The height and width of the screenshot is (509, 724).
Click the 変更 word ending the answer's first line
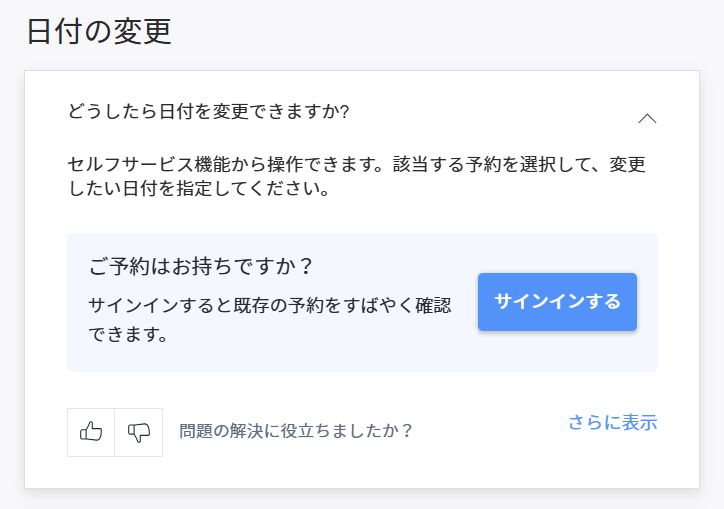[x=638, y=164]
